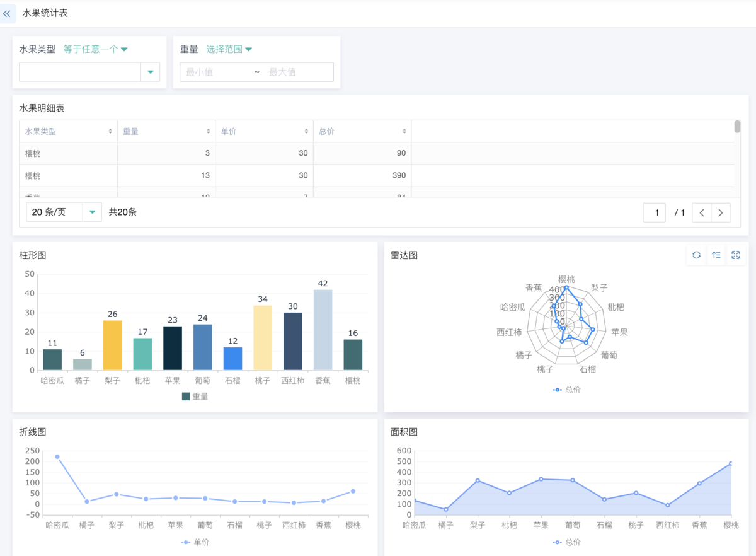Open the 选择范围 weight filter dropdown
The width and height of the screenshot is (756, 556).
229,49
